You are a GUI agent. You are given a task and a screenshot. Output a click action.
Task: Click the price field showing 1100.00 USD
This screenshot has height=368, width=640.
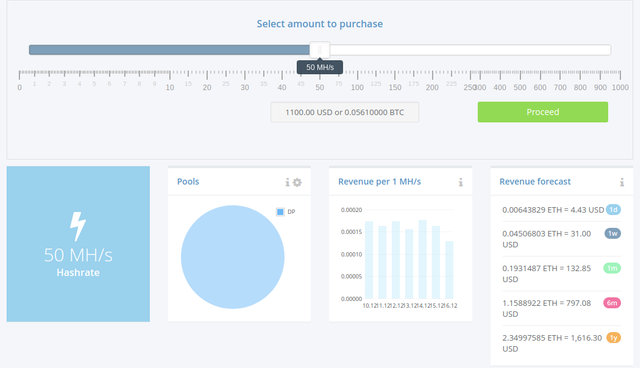344,112
